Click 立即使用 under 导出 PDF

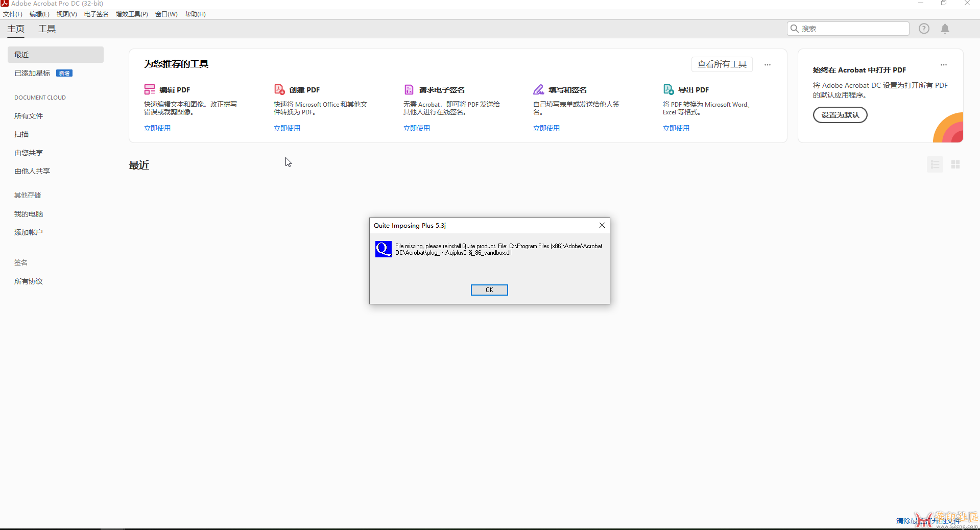click(x=676, y=128)
